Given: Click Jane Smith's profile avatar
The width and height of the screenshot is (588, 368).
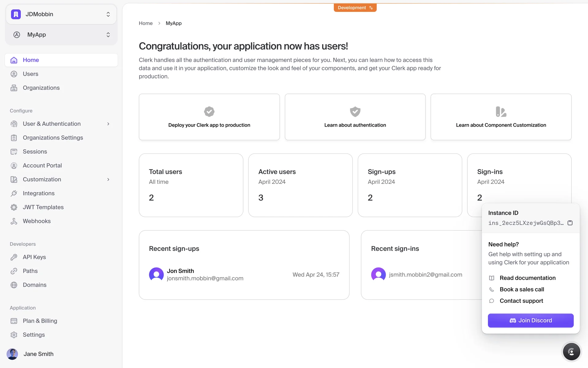Looking at the screenshot, I should pos(12,354).
